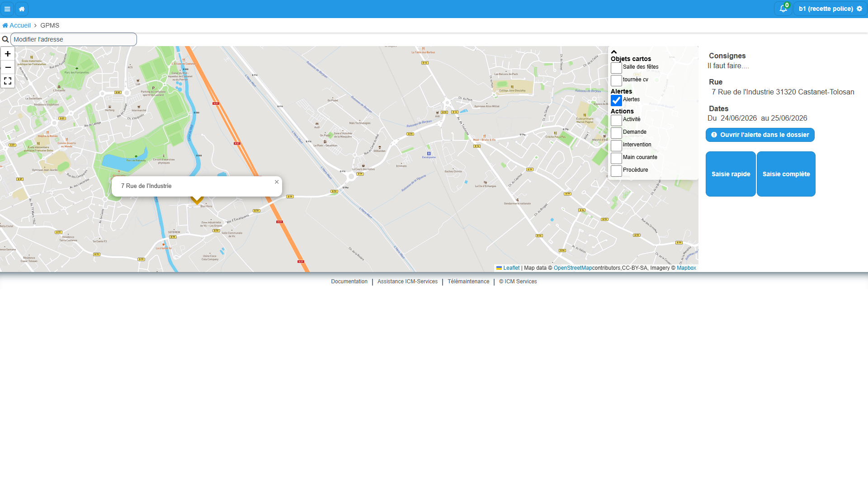The height and width of the screenshot is (488, 868).
Task: Click the © ICM Services footer link
Action: click(x=518, y=282)
